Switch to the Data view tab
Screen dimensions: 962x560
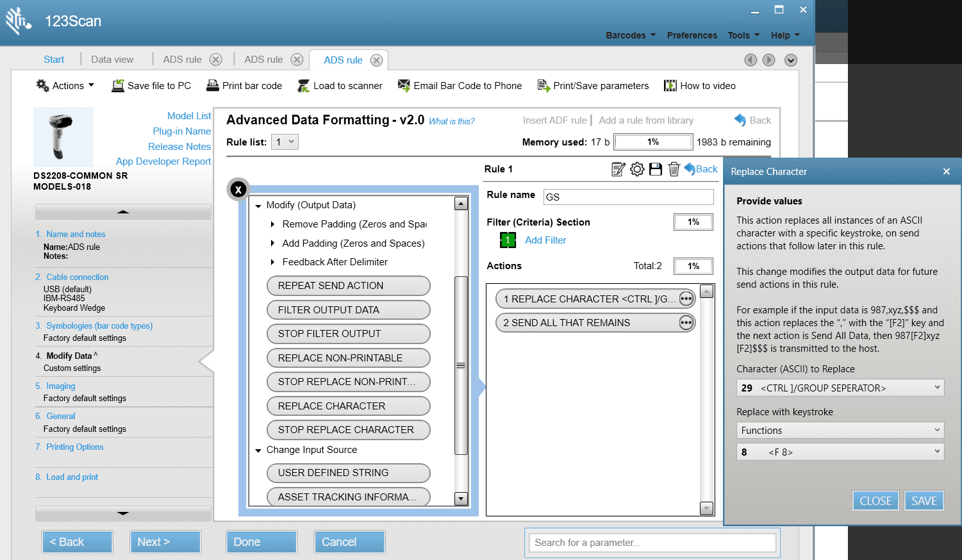112,60
